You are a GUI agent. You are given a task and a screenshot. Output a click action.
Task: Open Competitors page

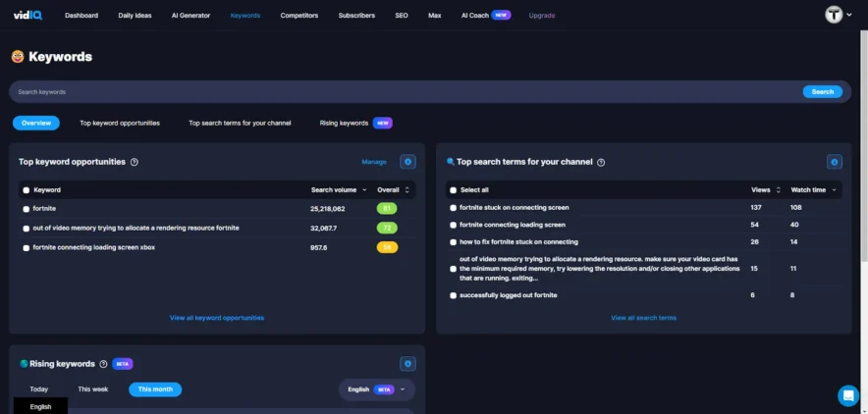pos(299,16)
